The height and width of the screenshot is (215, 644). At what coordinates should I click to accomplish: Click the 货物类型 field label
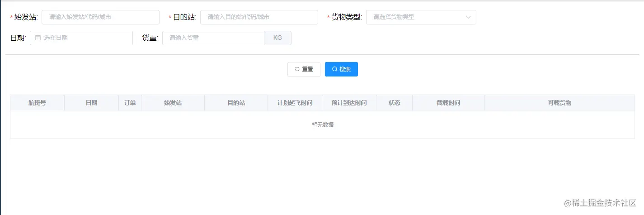[347, 17]
